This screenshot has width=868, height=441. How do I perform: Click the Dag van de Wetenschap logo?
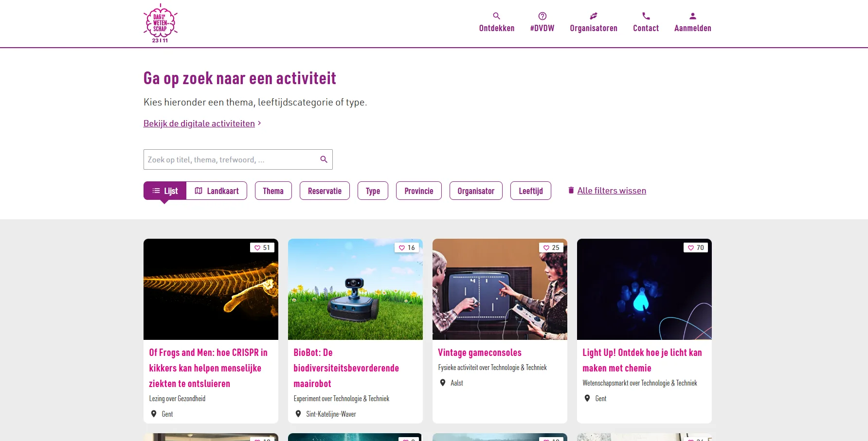(160, 23)
